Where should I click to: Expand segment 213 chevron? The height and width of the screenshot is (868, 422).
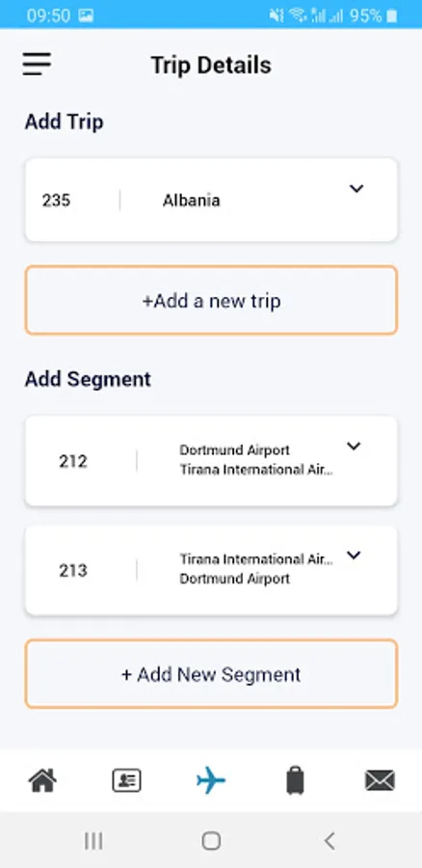[354, 556]
